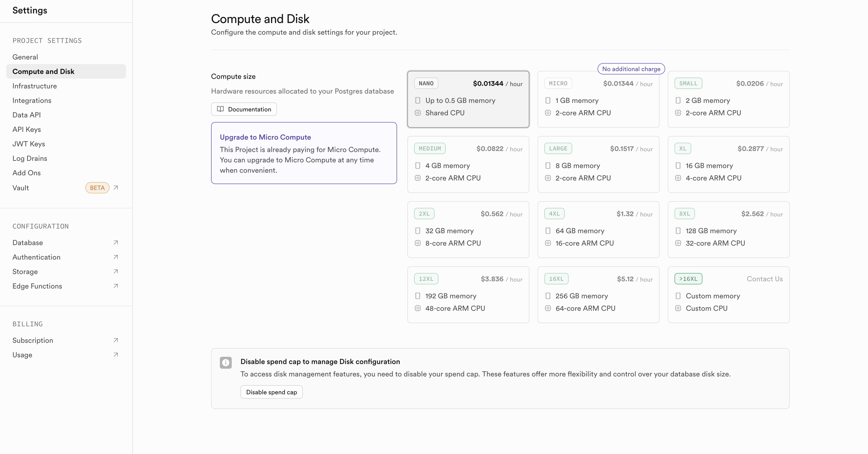Click external arrow icon next to Storage
Viewport: 868px width, 454px height.
(115, 271)
